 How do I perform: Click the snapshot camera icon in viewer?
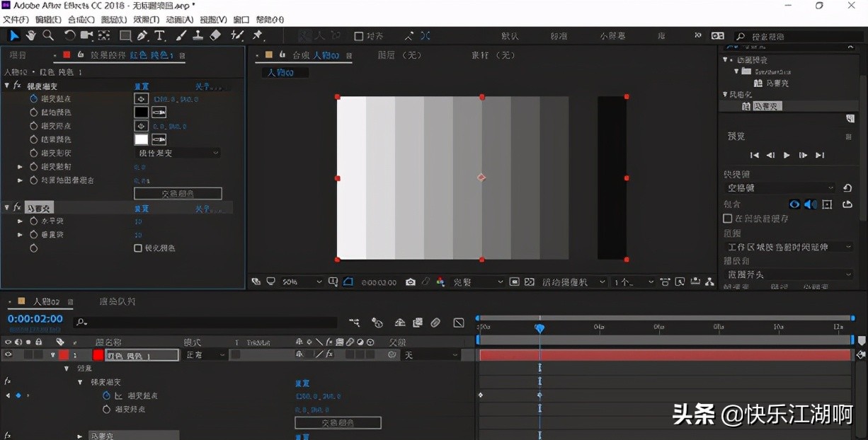point(411,282)
